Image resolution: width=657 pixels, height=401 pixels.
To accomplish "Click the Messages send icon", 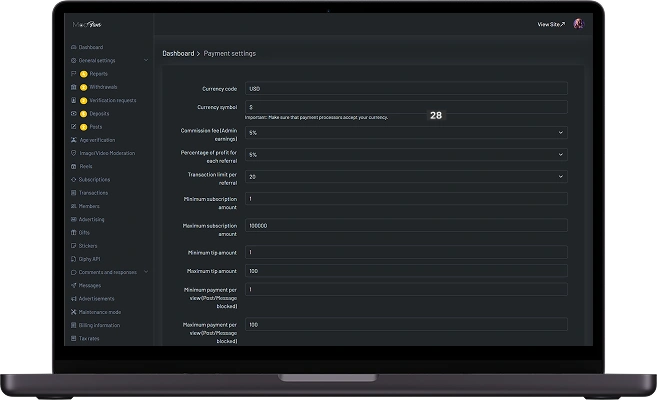I will point(74,285).
